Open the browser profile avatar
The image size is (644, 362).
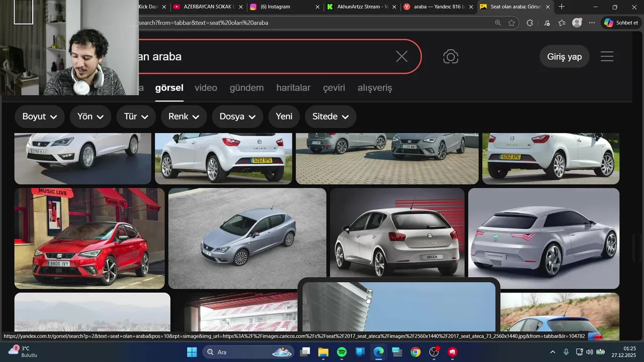577,23
